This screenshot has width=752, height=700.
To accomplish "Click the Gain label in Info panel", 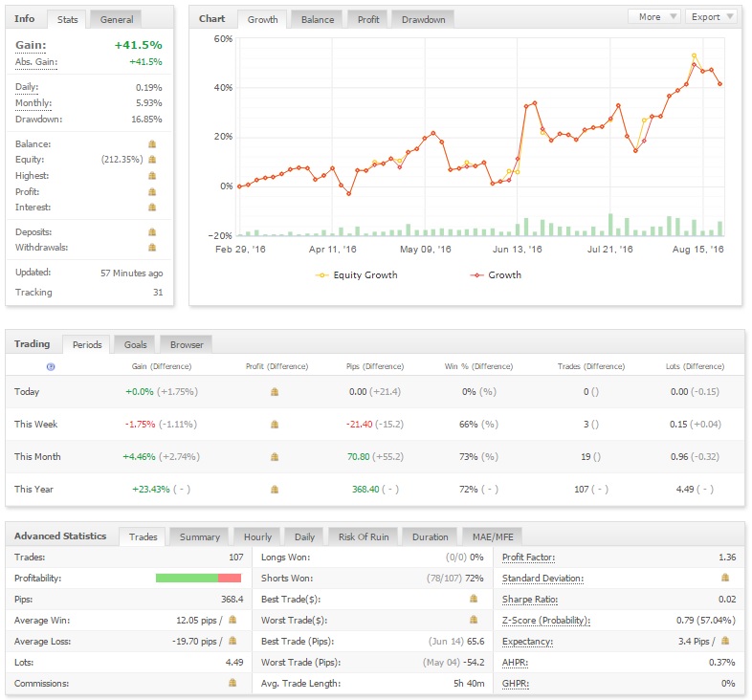I will 31,45.
